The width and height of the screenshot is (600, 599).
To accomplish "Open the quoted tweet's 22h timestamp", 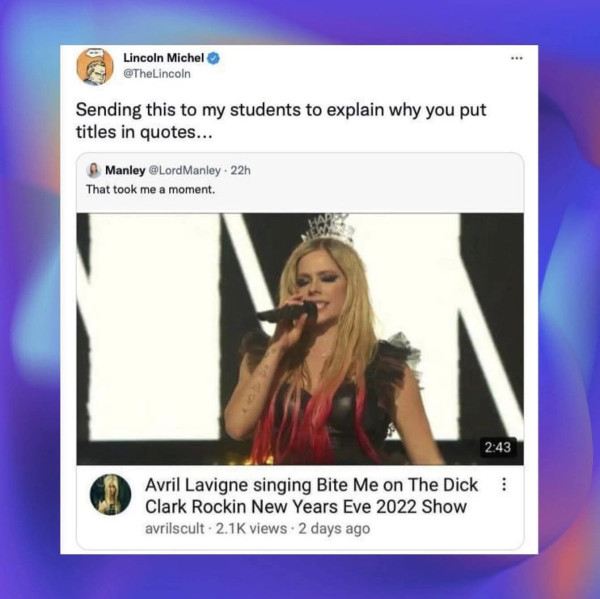I will pyautogui.click(x=241, y=170).
